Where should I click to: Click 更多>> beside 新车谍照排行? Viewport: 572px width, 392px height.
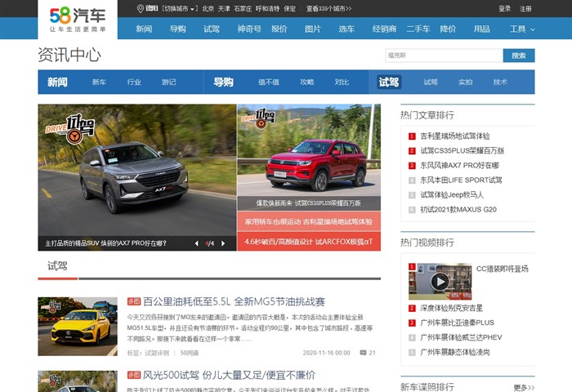pyautogui.click(x=524, y=387)
